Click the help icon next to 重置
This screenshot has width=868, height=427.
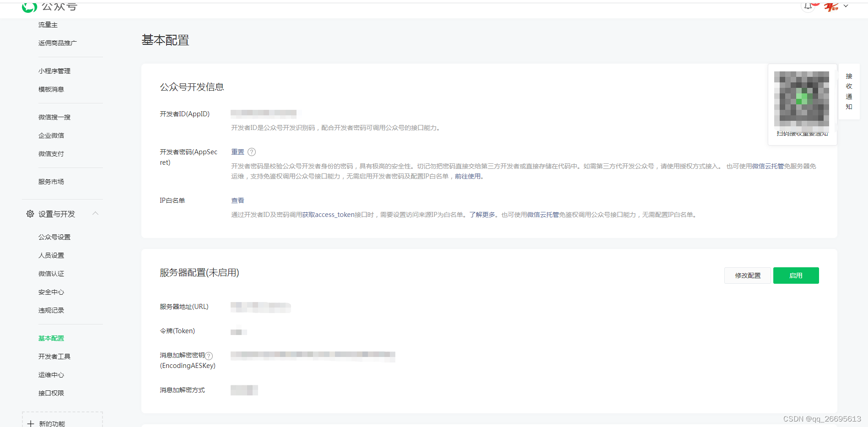tap(252, 152)
